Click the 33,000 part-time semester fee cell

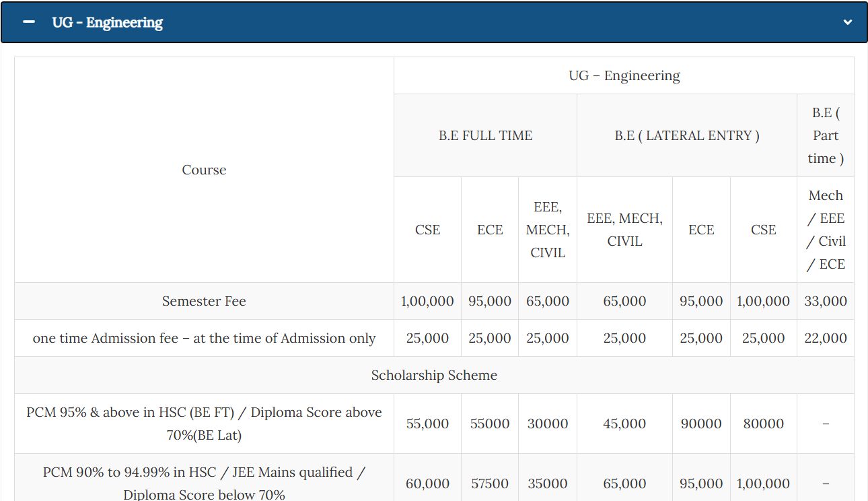pyautogui.click(x=826, y=301)
